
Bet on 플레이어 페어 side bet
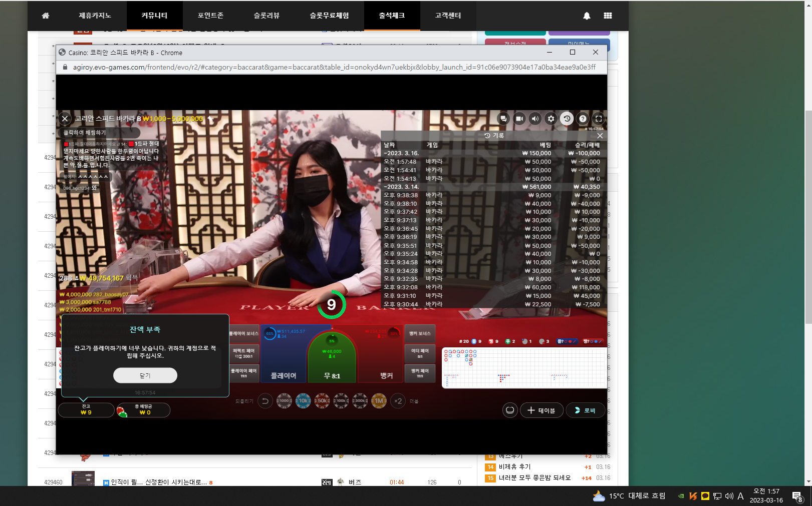244,373
